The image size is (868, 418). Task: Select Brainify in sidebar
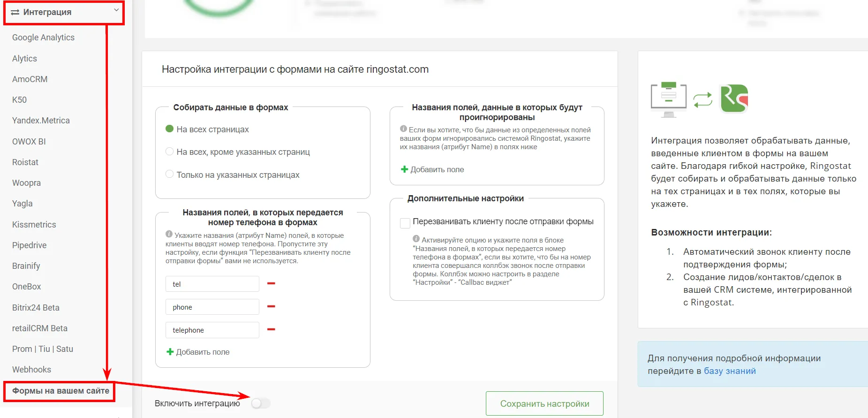(26, 266)
